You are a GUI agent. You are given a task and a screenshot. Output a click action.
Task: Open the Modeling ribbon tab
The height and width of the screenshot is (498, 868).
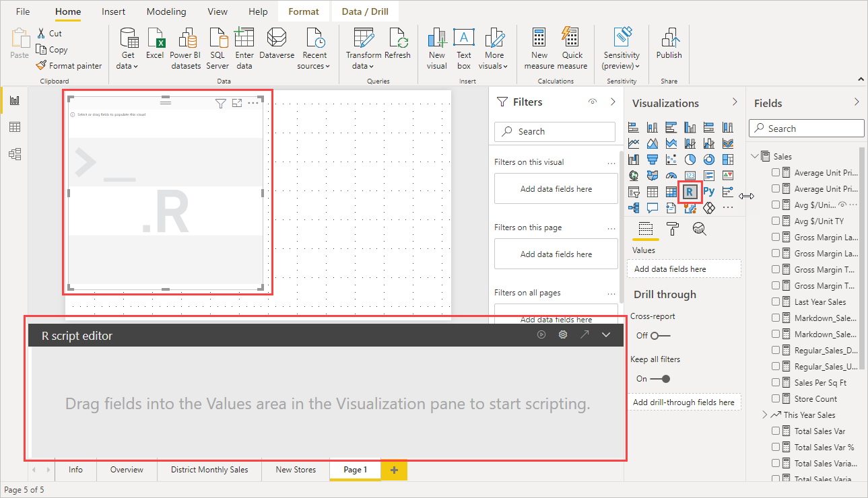click(x=166, y=11)
